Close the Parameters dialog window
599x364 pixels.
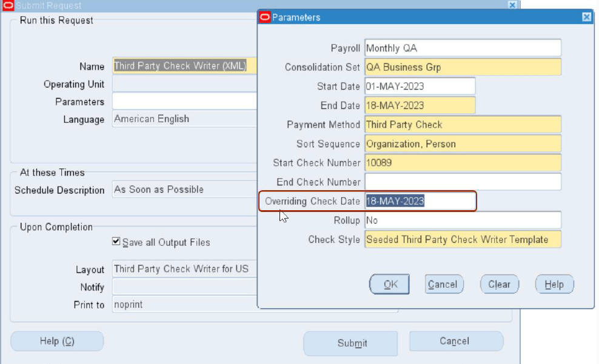(586, 17)
